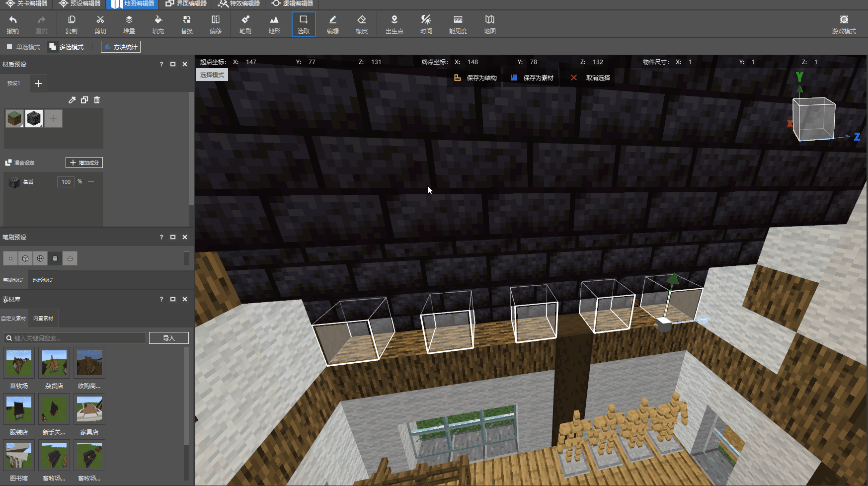
Task: Click 保存为结构 save as structure
Action: click(x=475, y=78)
